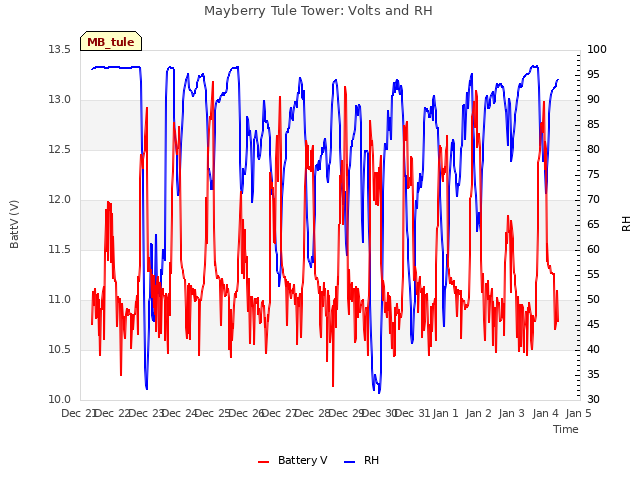The height and width of the screenshot is (480, 640).
Task: Click the 13.5 left axis tick label
Action: point(60,50)
